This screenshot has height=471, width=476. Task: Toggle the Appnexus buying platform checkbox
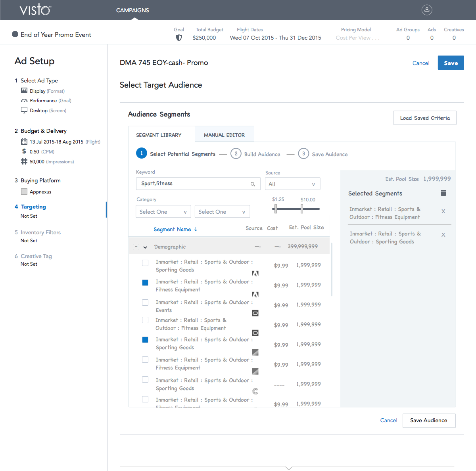pos(24,192)
